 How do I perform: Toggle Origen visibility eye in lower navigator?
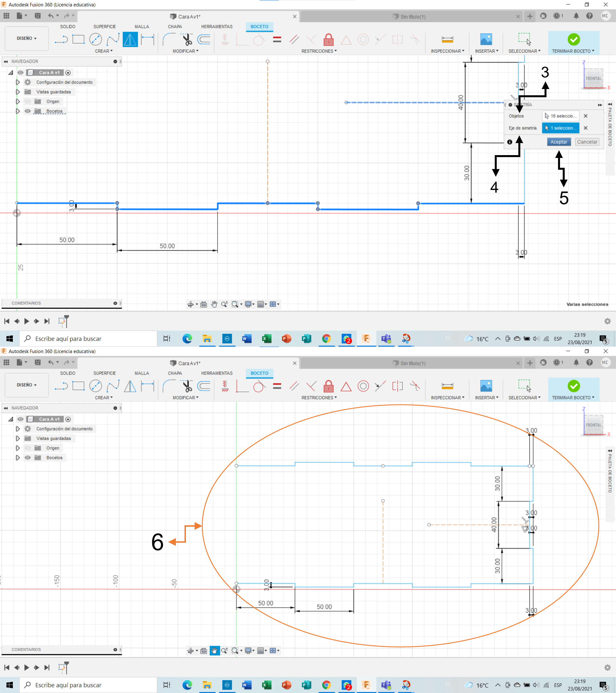(x=28, y=448)
